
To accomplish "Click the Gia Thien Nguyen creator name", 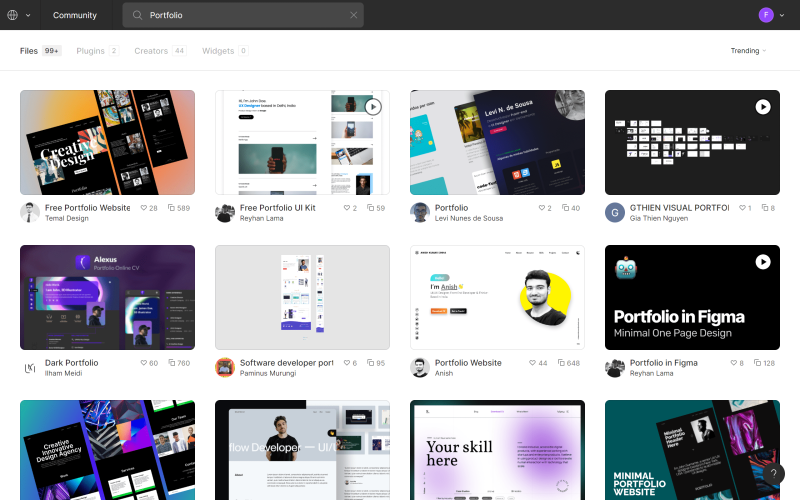I will click(x=659, y=218).
